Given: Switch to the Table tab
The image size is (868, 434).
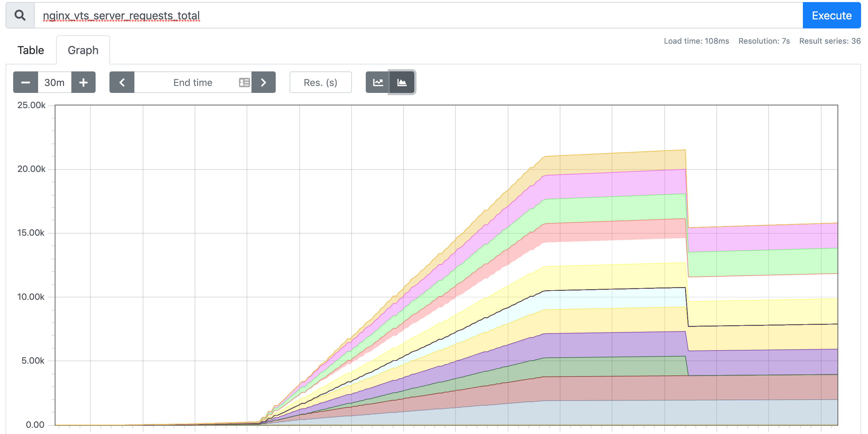Looking at the screenshot, I should [31, 51].
